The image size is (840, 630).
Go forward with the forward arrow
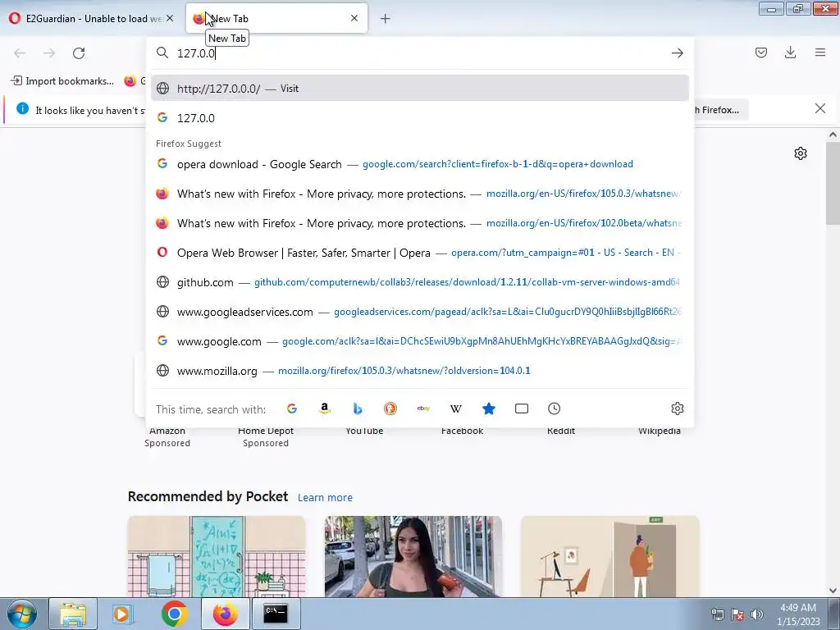tap(49, 53)
